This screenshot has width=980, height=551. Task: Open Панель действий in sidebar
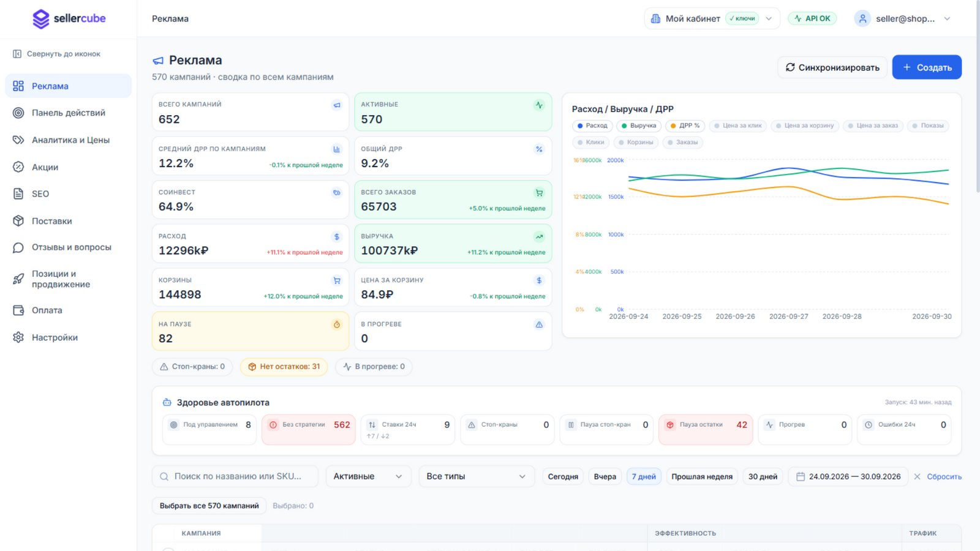tap(68, 113)
